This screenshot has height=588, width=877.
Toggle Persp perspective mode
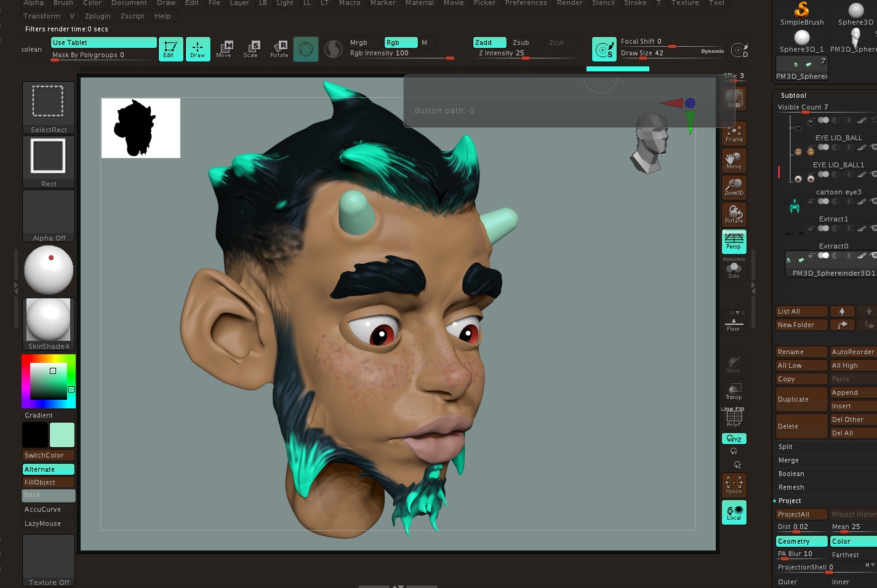pos(734,241)
